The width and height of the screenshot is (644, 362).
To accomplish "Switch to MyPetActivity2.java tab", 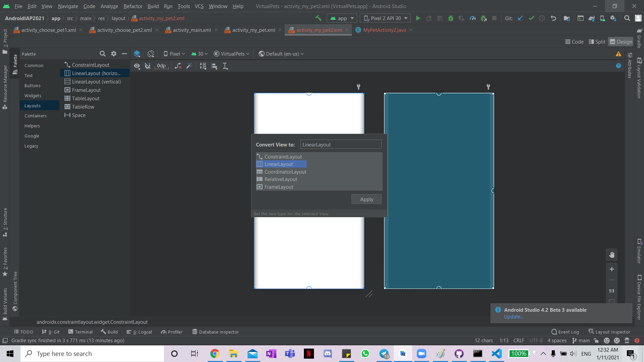I will pyautogui.click(x=384, y=30).
